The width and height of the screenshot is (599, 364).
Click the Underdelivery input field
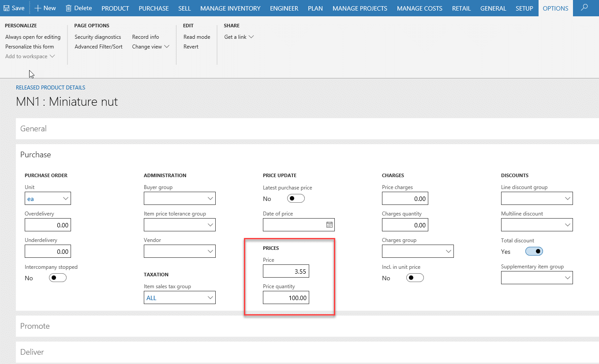[48, 251]
